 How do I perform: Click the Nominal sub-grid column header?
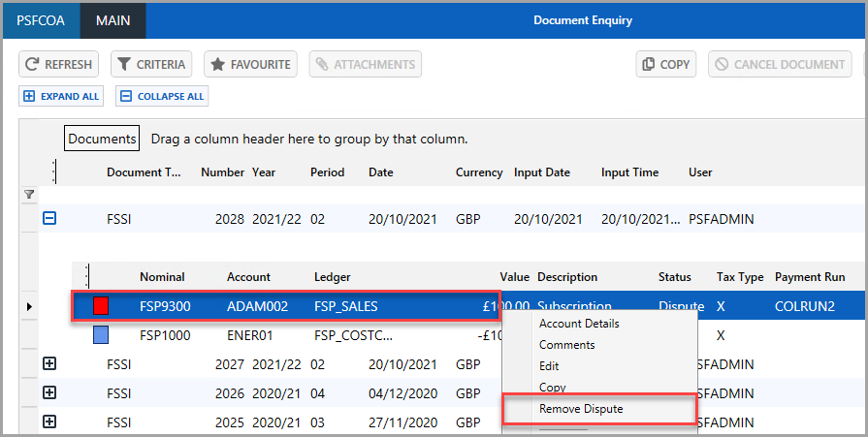(162, 277)
